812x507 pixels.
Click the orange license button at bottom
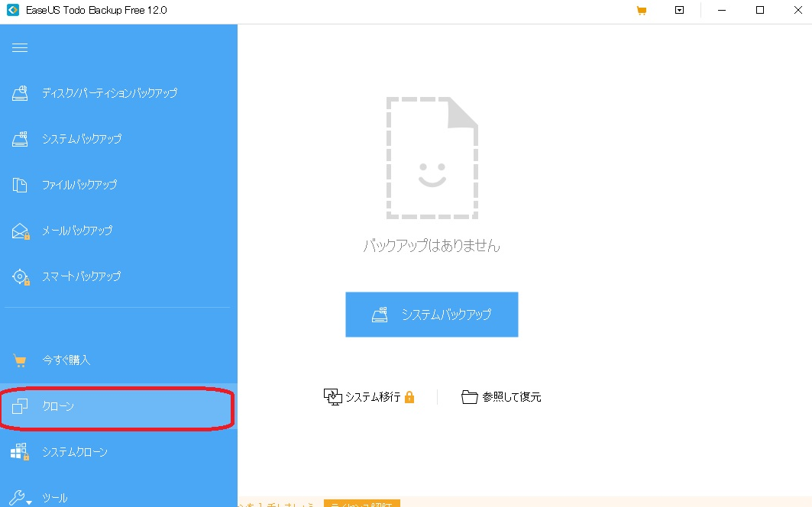(362, 503)
